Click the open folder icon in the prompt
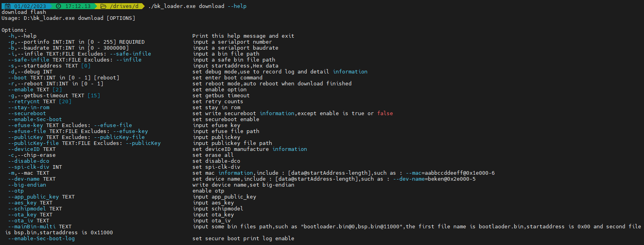 click(x=103, y=6)
